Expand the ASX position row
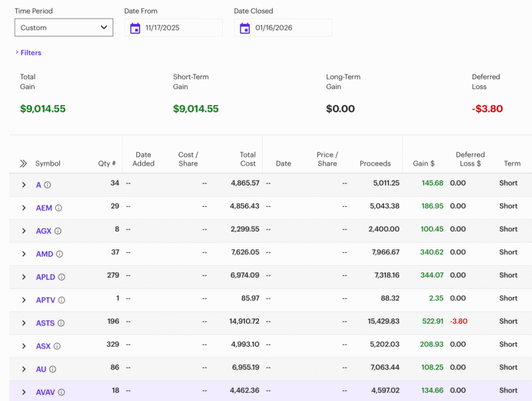The image size is (532, 401). [24, 346]
